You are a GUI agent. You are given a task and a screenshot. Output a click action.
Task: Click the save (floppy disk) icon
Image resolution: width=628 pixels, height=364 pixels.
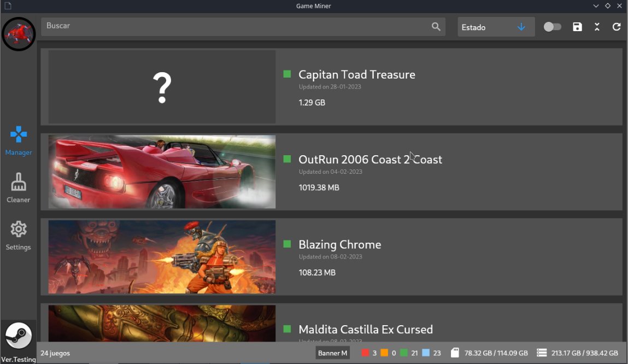tap(577, 27)
